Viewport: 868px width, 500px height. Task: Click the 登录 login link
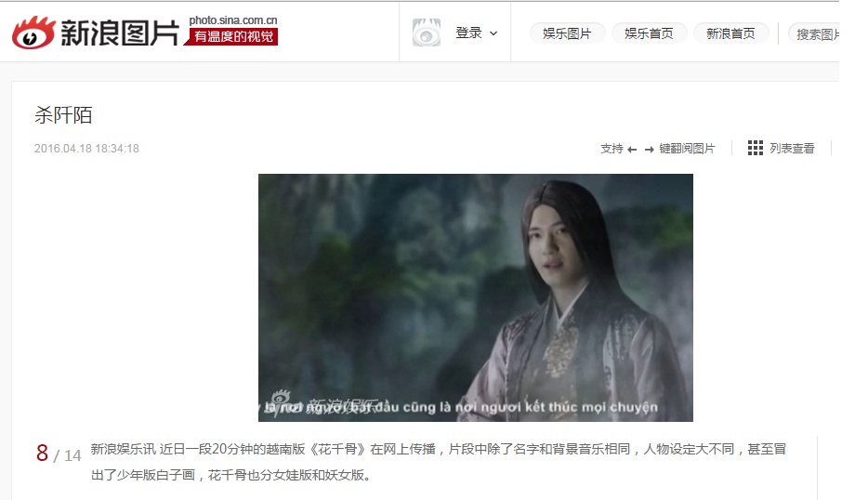469,33
